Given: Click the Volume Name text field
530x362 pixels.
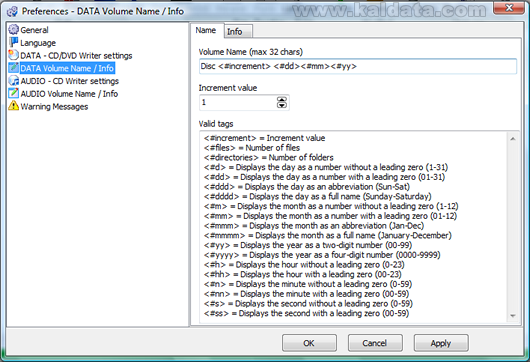Looking at the screenshot, I should [x=358, y=66].
